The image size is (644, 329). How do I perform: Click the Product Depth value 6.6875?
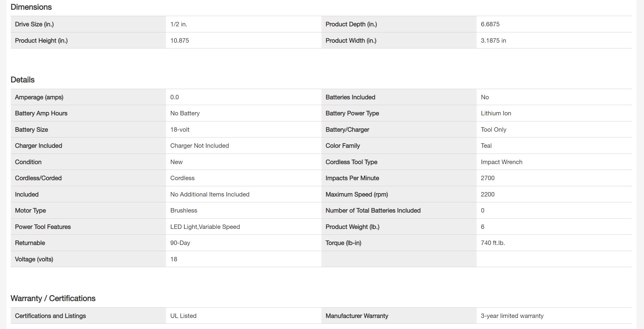pos(490,24)
